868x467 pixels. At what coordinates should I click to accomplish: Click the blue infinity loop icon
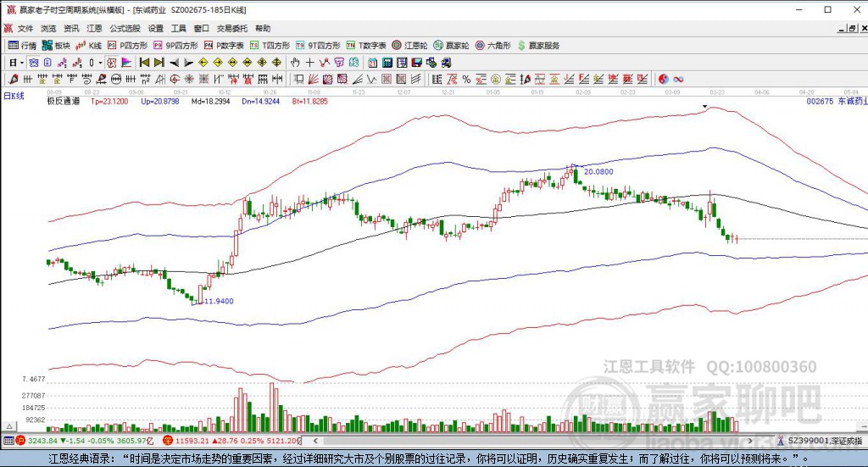(678, 79)
